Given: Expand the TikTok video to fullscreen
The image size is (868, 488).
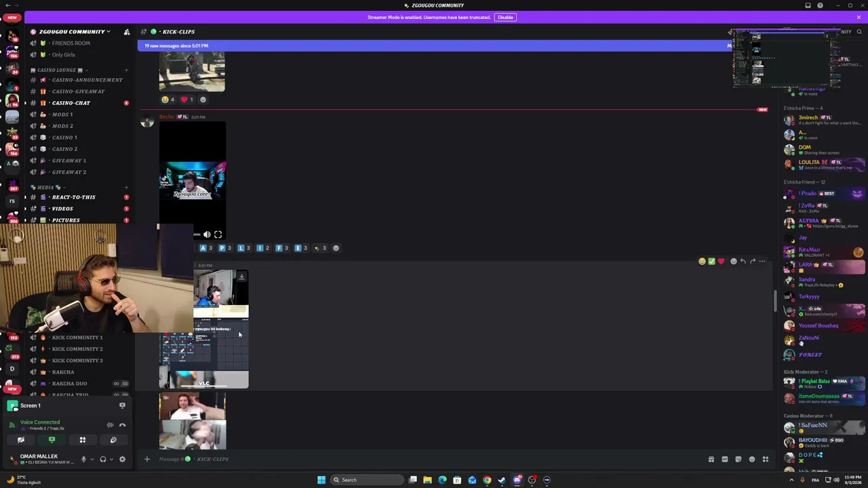Looking at the screenshot, I should click(x=218, y=235).
